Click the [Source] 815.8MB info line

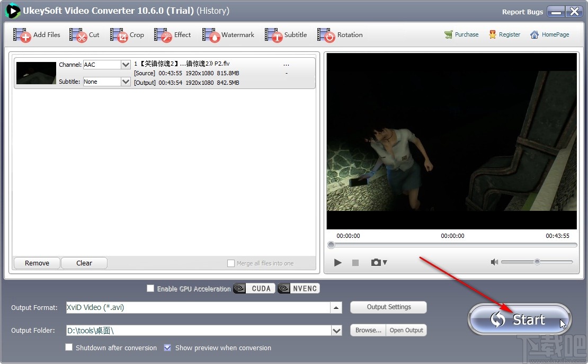click(186, 73)
